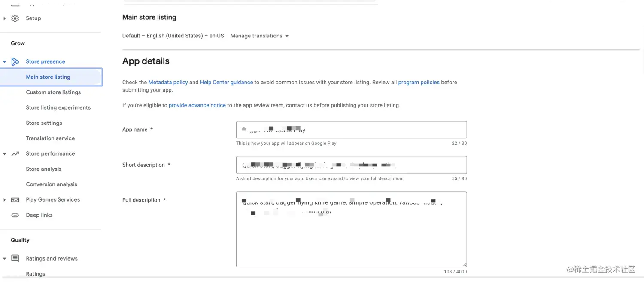Image resolution: width=644 pixels, height=282 pixels.
Task: Click the 'Main store listing' page heading
Action: 149,18
